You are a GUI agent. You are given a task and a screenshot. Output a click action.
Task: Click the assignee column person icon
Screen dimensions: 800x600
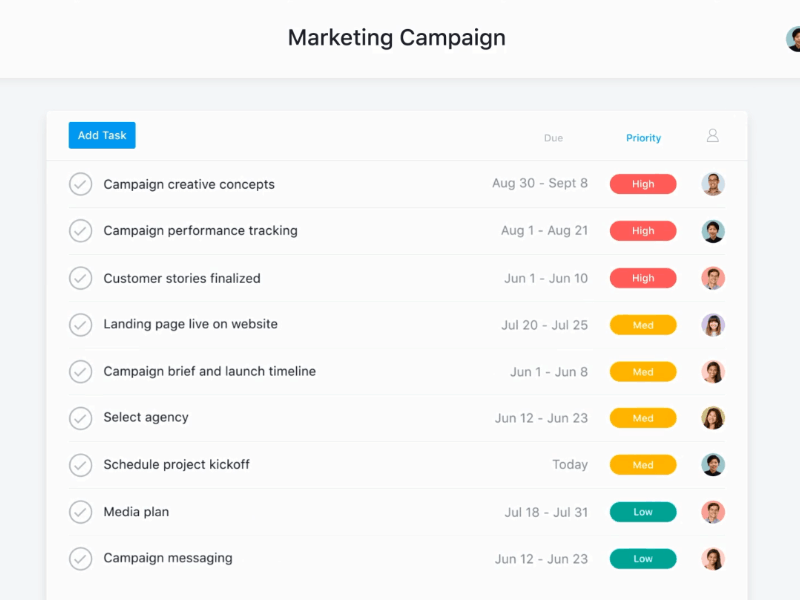713,136
